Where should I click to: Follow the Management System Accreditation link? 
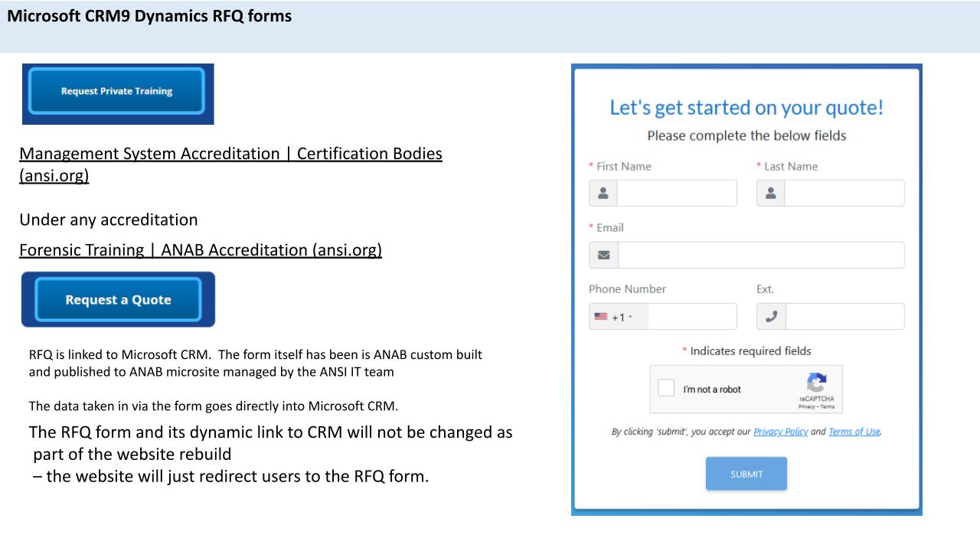pyautogui.click(x=230, y=154)
